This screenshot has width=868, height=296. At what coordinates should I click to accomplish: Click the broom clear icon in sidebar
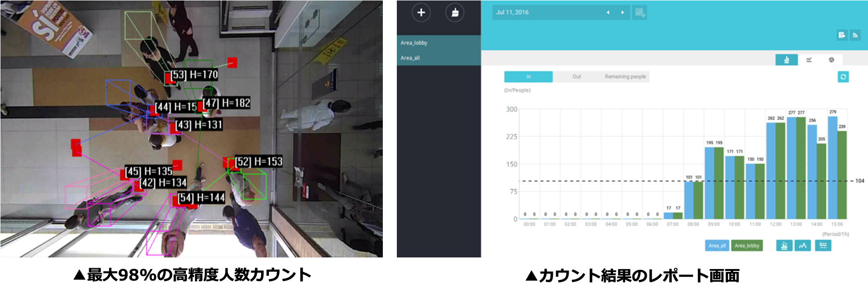(x=454, y=13)
